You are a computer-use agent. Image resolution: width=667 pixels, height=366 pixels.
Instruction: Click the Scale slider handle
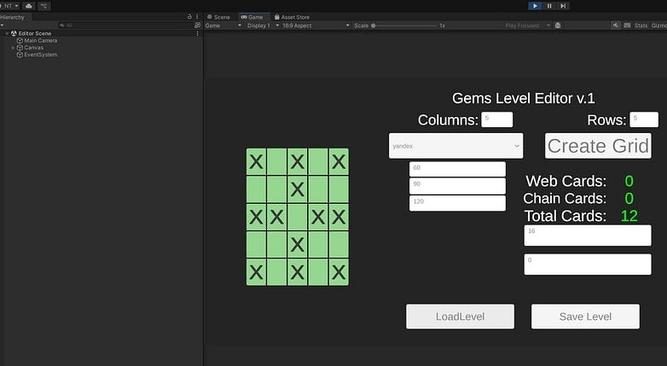click(373, 26)
